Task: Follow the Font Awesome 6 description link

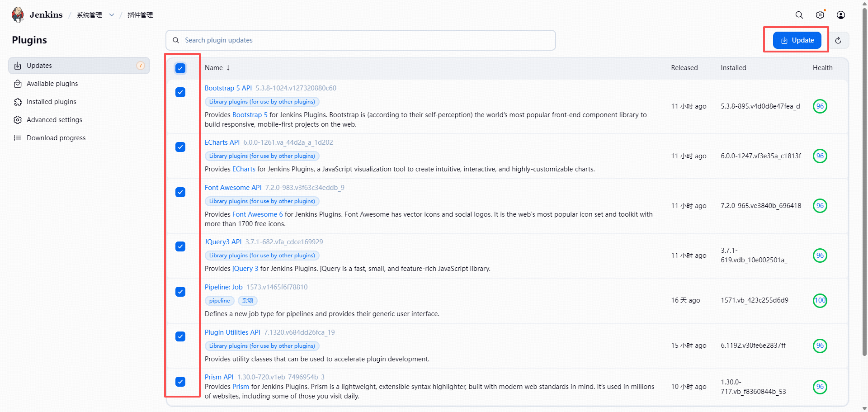Action: pos(258,214)
